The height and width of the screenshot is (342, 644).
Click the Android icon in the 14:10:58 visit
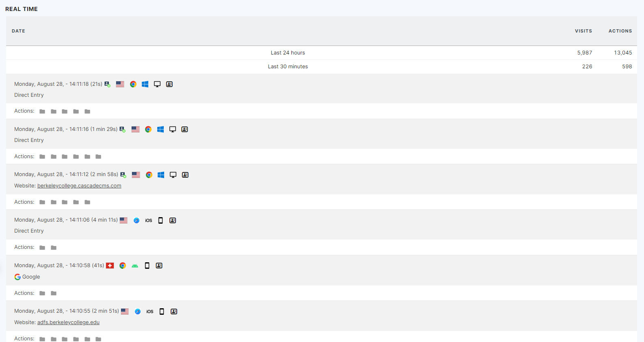coord(135,266)
